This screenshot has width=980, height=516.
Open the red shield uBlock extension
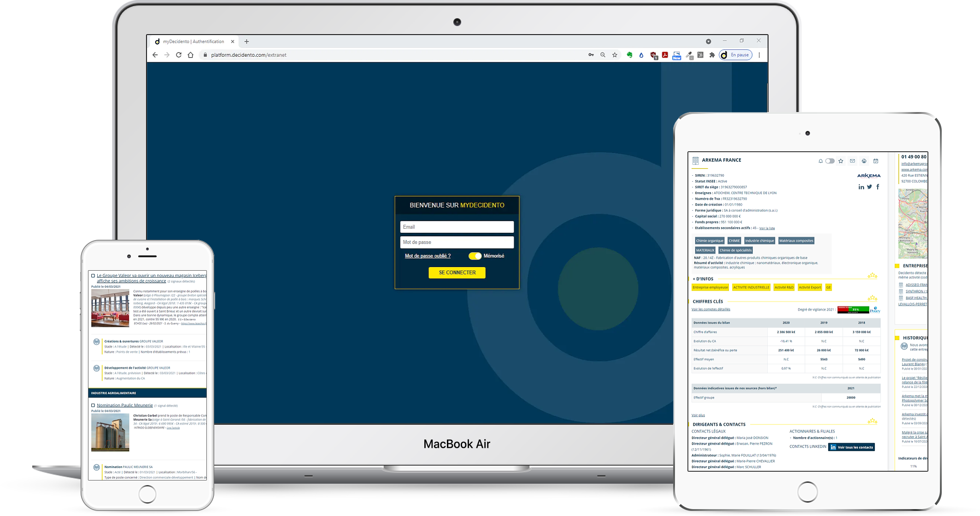coord(653,55)
